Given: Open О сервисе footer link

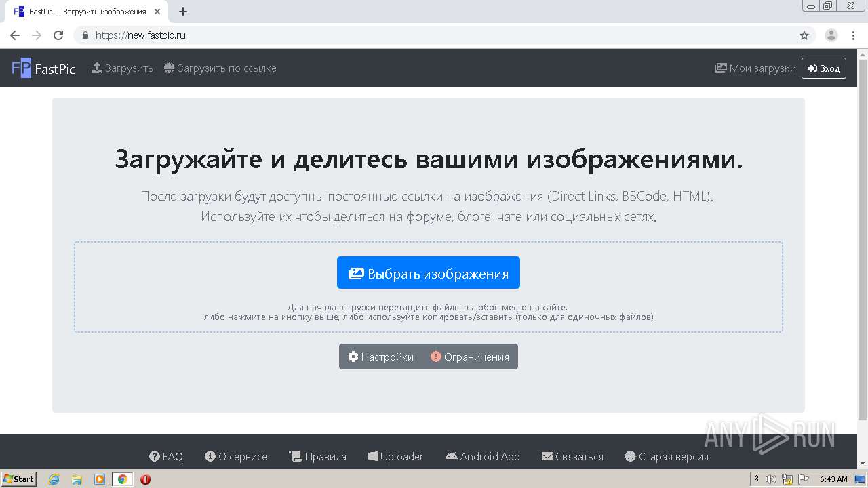Looking at the screenshot, I should [236, 457].
